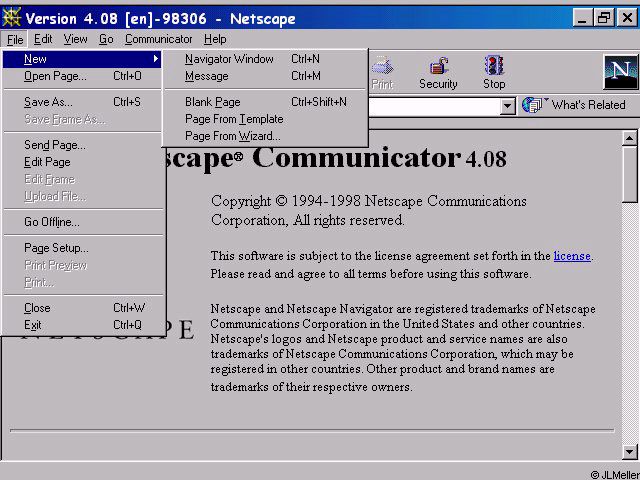This screenshot has width=640, height=480.
Task: Select Page Setup... menu item
Action: [83, 248]
